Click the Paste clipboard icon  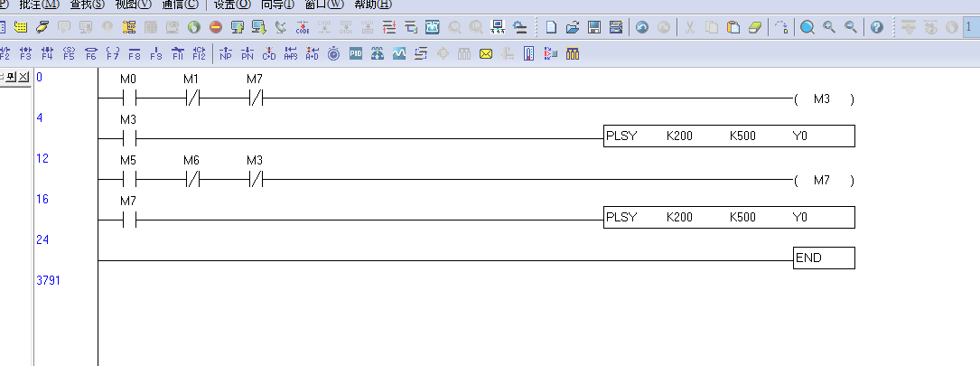point(734,27)
